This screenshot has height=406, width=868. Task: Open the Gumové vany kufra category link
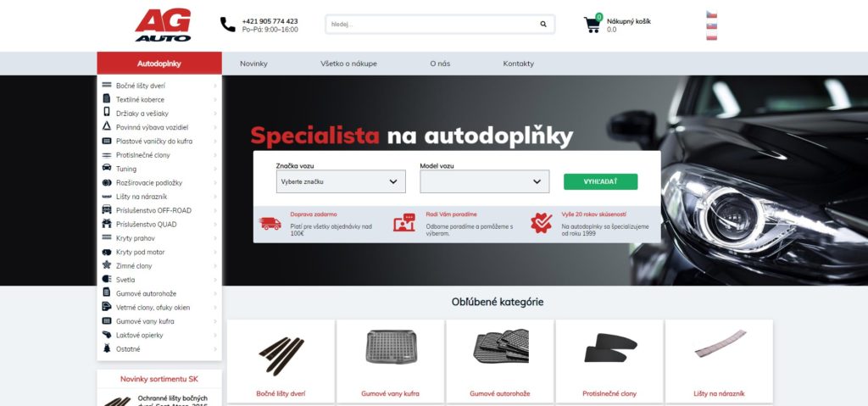[x=390, y=394]
